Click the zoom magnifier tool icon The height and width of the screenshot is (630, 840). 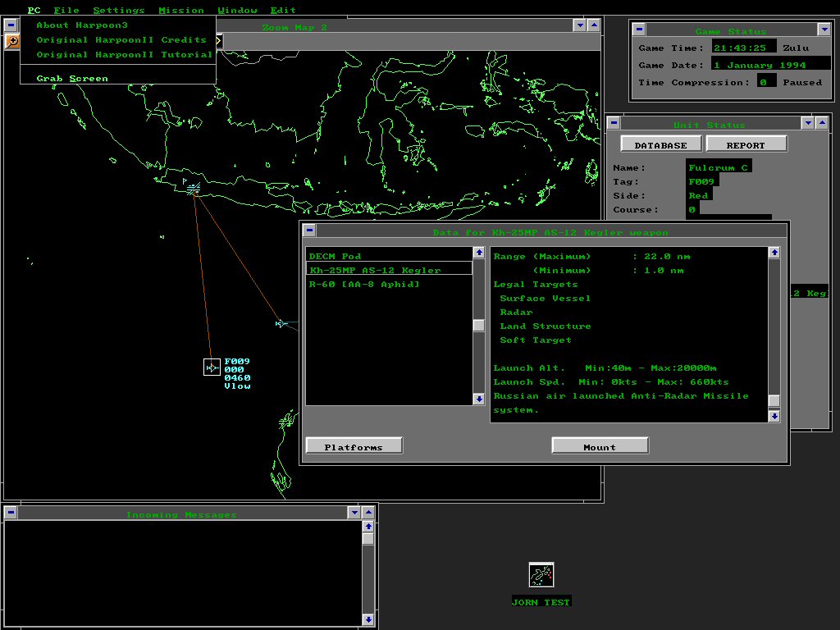coord(11,41)
